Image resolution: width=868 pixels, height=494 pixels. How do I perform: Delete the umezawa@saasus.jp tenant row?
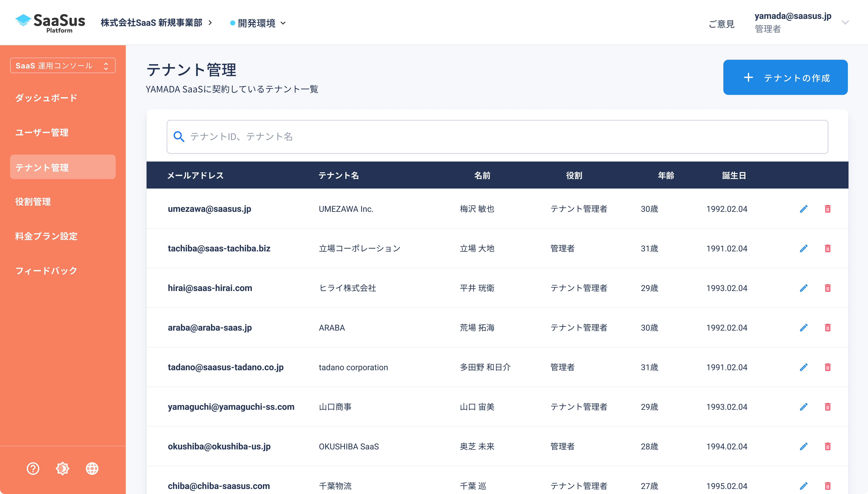click(828, 209)
